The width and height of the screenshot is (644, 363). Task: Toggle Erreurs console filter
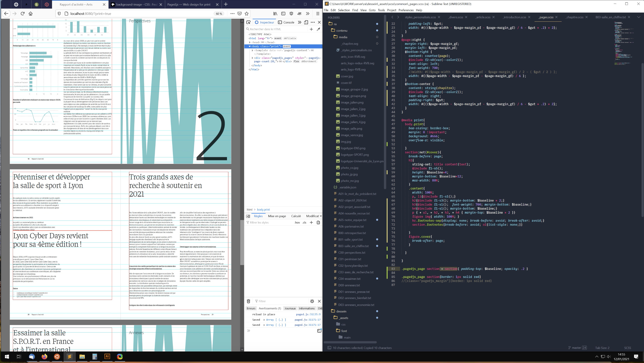pos(251,308)
